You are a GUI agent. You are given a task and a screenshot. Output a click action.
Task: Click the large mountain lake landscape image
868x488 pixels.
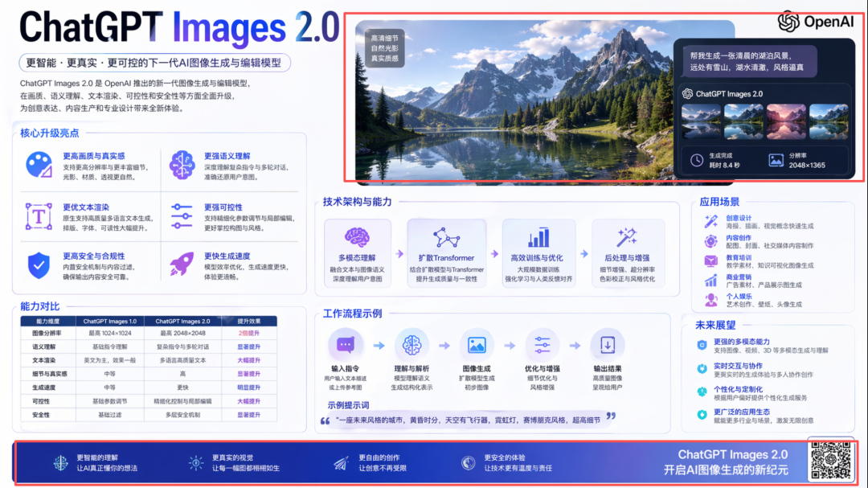click(x=515, y=102)
